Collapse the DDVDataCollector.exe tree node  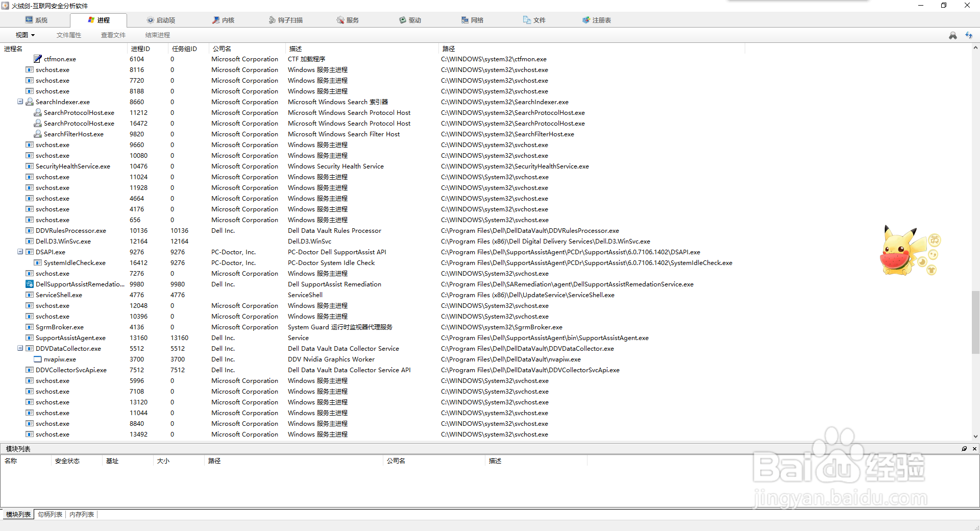pyautogui.click(x=20, y=348)
